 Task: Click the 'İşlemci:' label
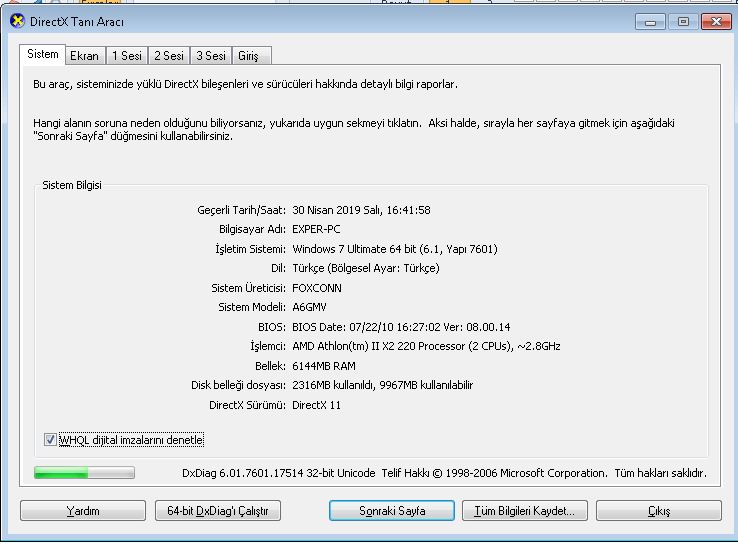(x=268, y=346)
